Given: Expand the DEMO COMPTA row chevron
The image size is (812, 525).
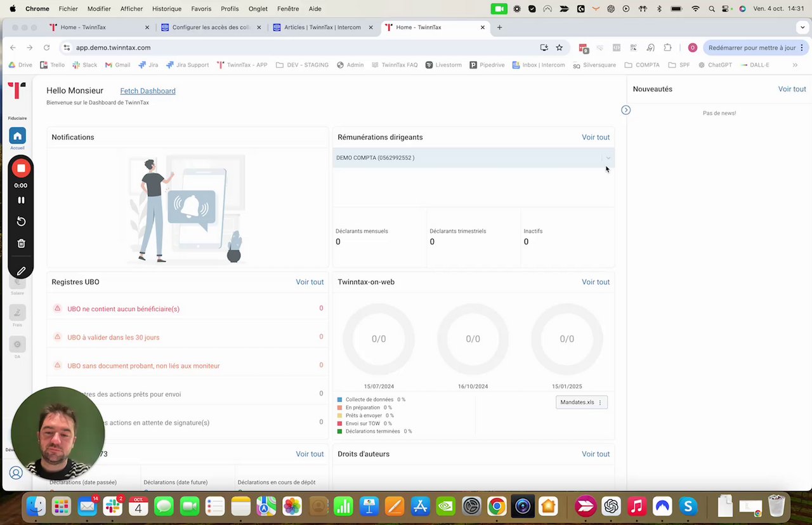Looking at the screenshot, I should pos(608,158).
